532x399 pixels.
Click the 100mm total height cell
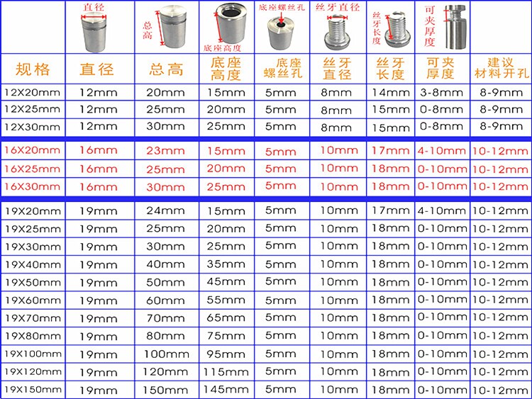166,354
